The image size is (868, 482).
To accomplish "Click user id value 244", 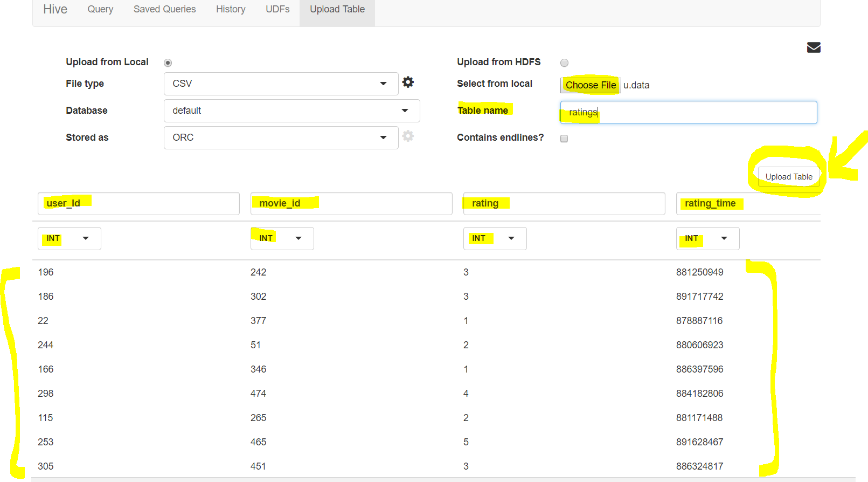I will 46,345.
